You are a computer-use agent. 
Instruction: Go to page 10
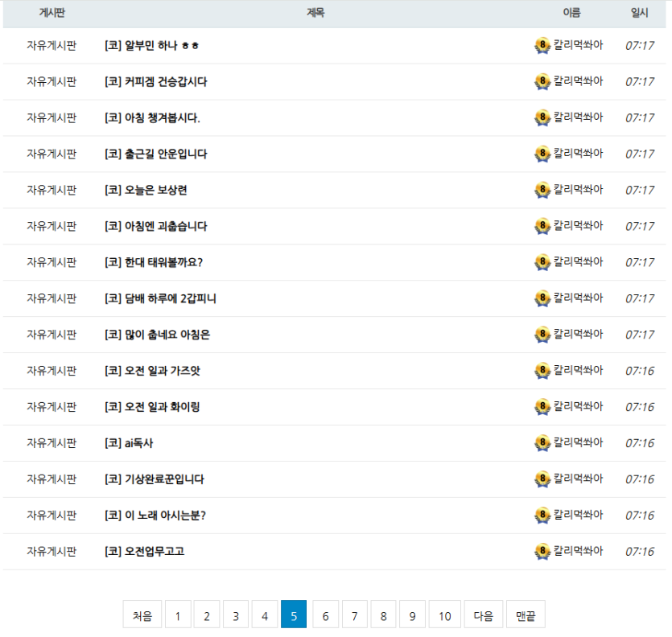445,614
